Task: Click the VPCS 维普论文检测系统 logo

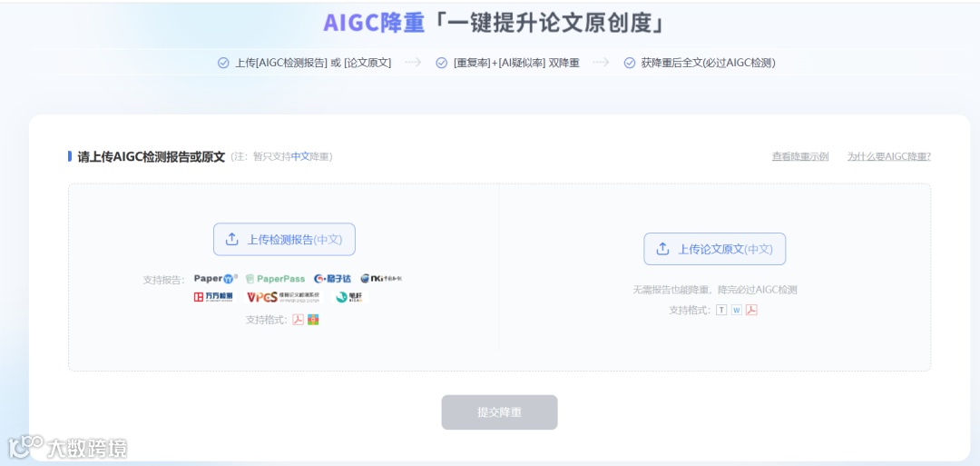Action: (284, 297)
